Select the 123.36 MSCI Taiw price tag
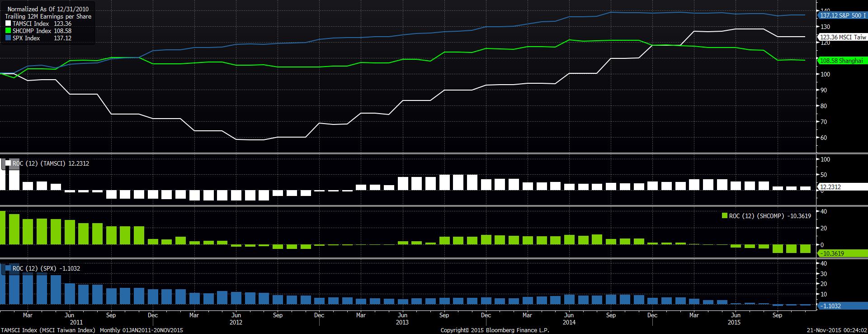Viewport: 868px width, 334px height. coord(842,37)
